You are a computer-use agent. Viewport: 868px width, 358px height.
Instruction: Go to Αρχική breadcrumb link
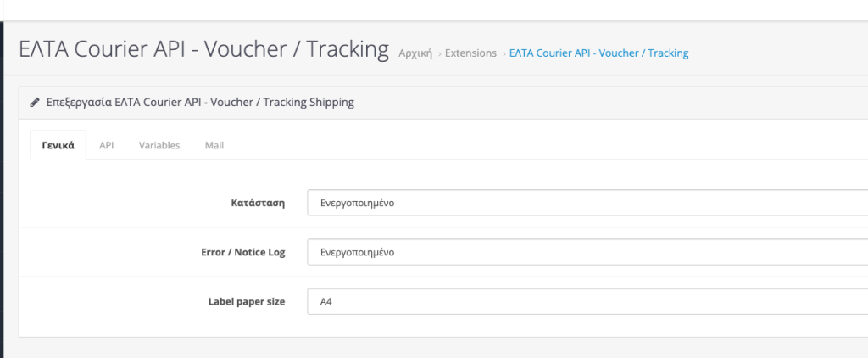pyautogui.click(x=415, y=53)
